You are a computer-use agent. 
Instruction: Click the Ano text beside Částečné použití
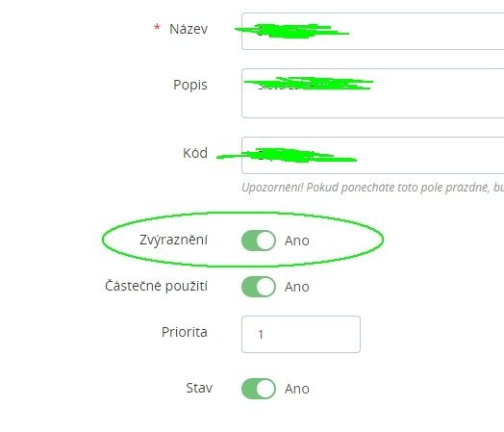pyautogui.click(x=297, y=287)
